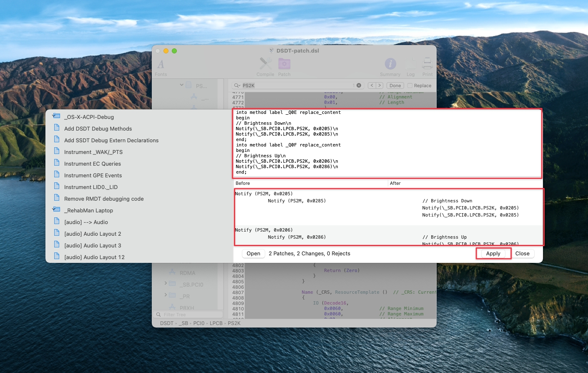
Task: Select the Instrument EC Queries patch
Action: point(92,164)
